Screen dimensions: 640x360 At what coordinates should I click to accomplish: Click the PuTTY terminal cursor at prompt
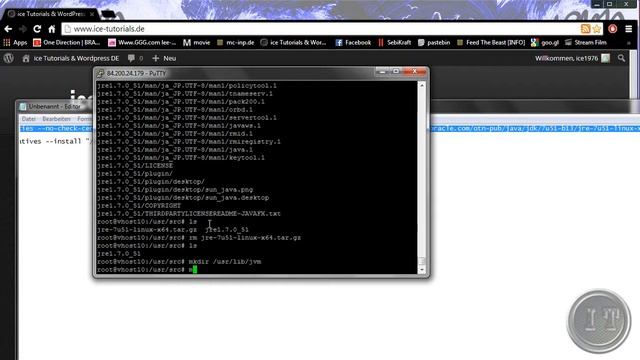195,269
